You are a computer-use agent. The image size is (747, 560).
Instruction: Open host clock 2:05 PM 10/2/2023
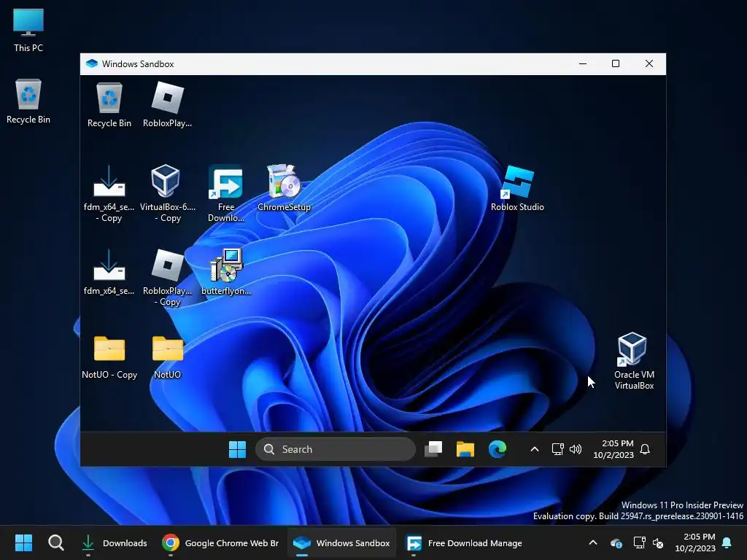click(695, 542)
